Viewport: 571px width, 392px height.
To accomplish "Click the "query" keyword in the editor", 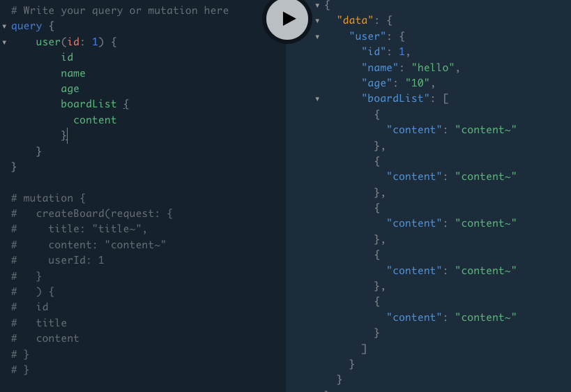I will click(x=26, y=27).
